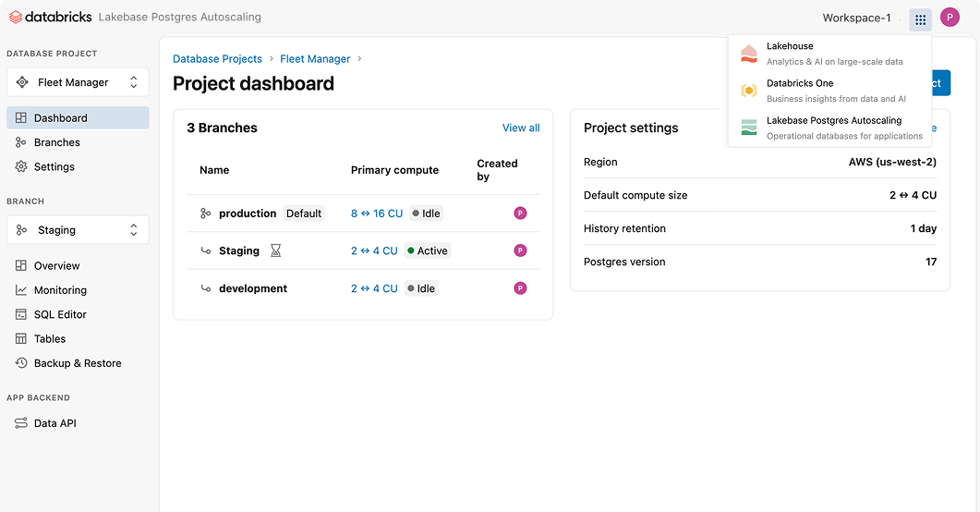Open the Workspace-1 switcher
This screenshot has width=980, height=512.
click(856, 18)
